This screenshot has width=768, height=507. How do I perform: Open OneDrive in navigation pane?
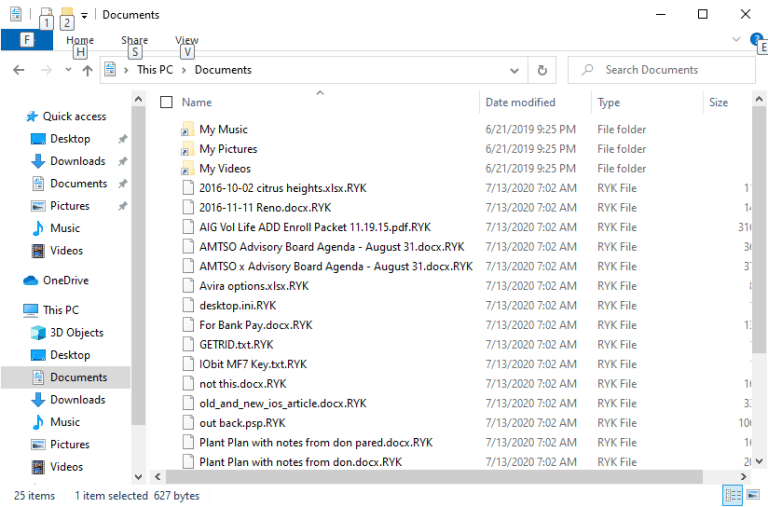point(65,281)
